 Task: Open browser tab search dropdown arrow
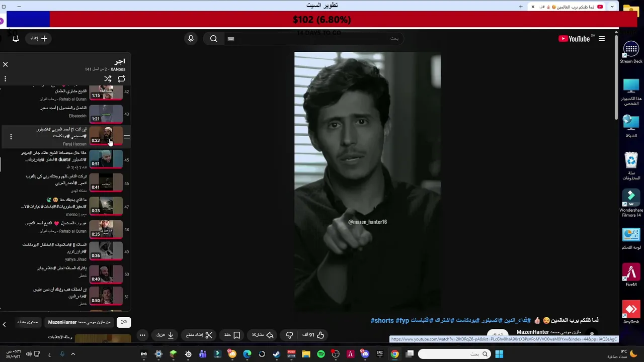click(612, 7)
